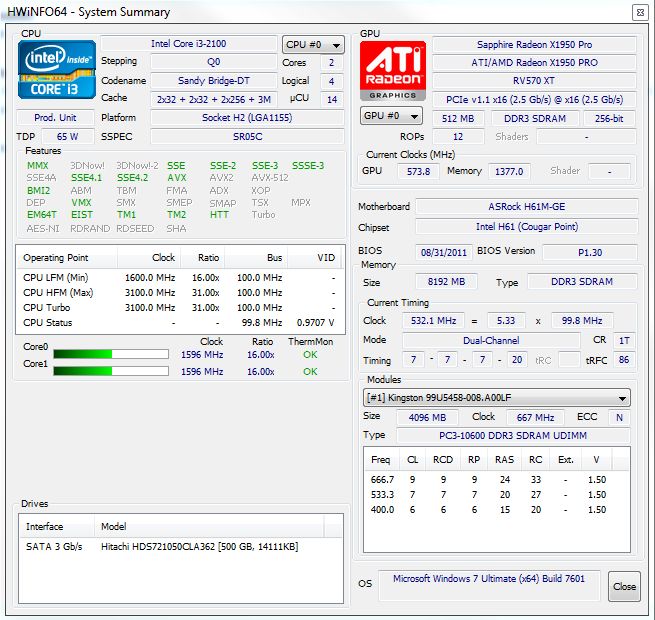Click the Core0 usage bar
This screenshot has width=655, height=620.
click(x=111, y=354)
